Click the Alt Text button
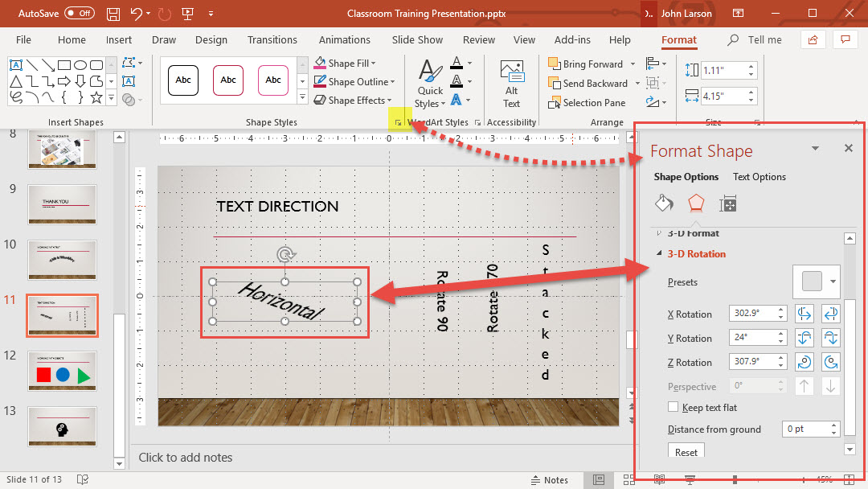This screenshot has width=868, height=489. (511, 84)
